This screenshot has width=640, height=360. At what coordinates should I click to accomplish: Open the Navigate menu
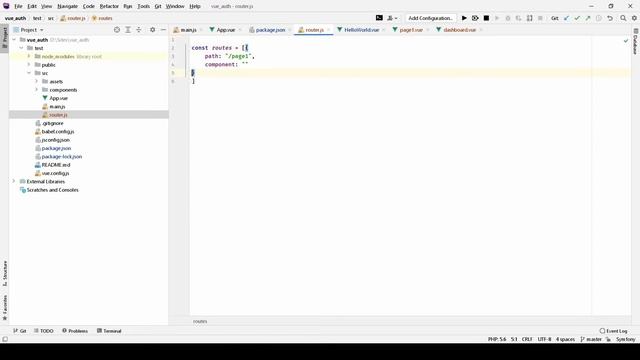(67, 6)
